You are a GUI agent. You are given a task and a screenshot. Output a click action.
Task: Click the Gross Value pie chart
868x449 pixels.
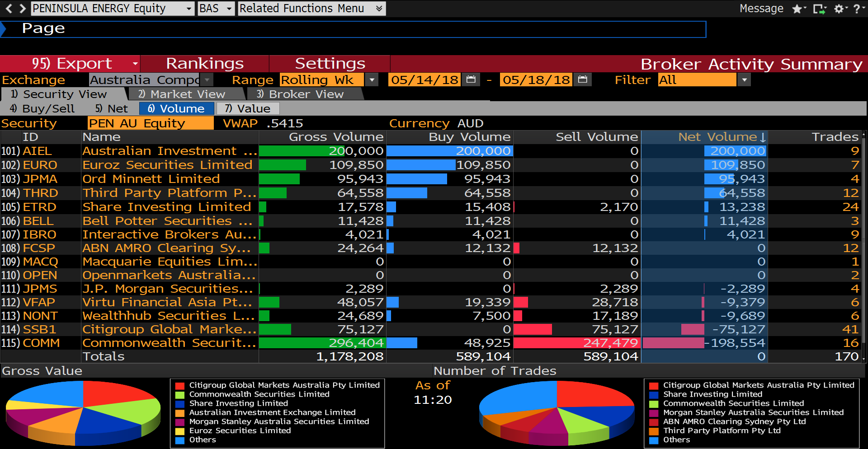(83, 413)
